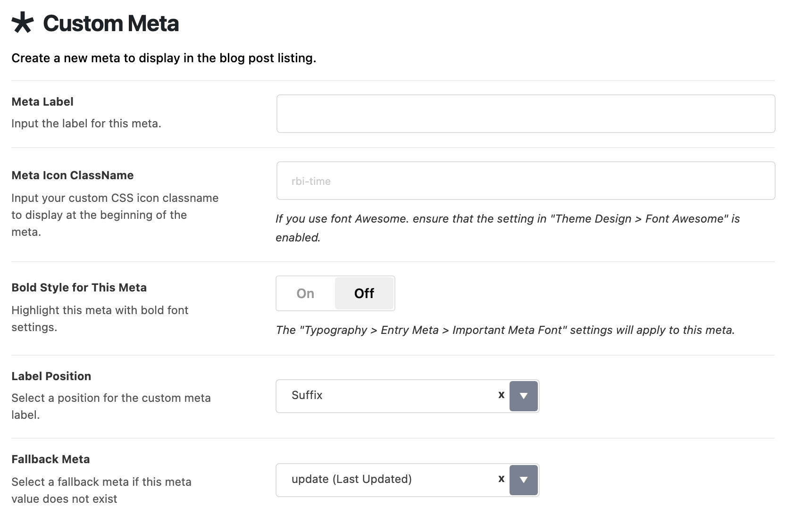Click the 'Meta Icon ClassName' setting title
The image size is (786, 532).
(x=73, y=175)
